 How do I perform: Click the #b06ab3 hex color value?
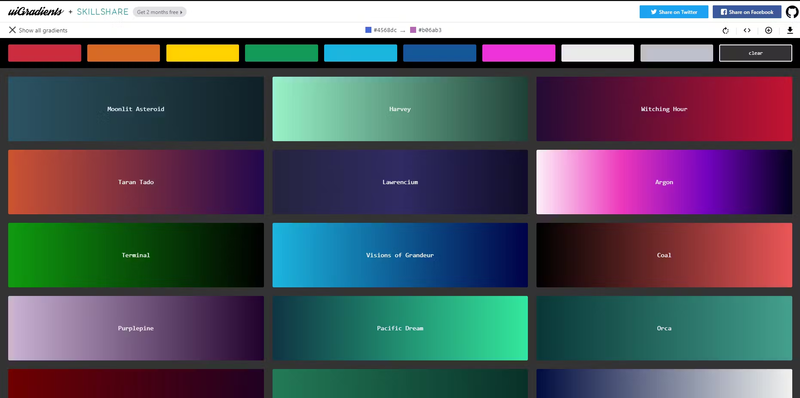[x=430, y=30]
